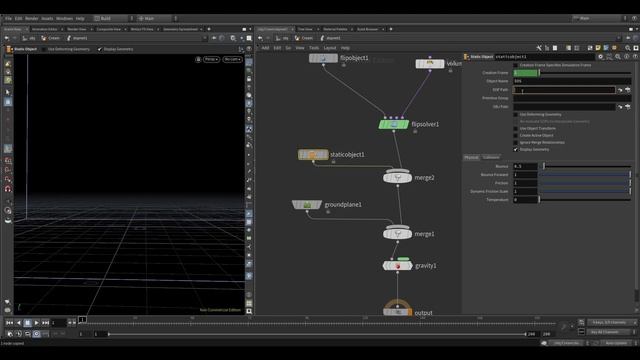Viewport: 640px width, 360px height.
Task: Click the Key All Channels button
Action: [608, 332]
